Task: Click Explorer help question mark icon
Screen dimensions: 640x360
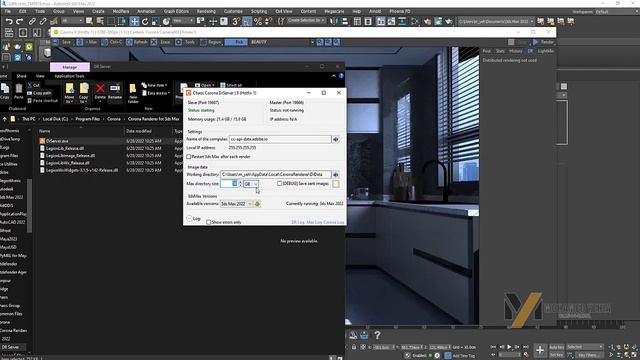Action: pos(341,76)
